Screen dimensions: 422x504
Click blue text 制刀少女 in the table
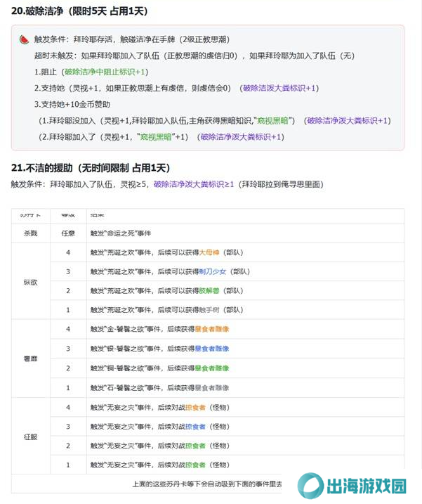(x=213, y=271)
